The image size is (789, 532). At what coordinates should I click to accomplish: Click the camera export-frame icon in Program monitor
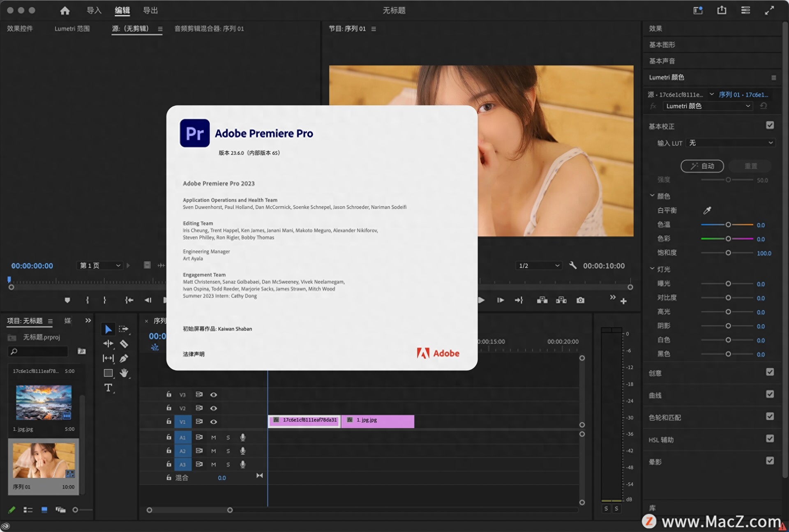(580, 300)
